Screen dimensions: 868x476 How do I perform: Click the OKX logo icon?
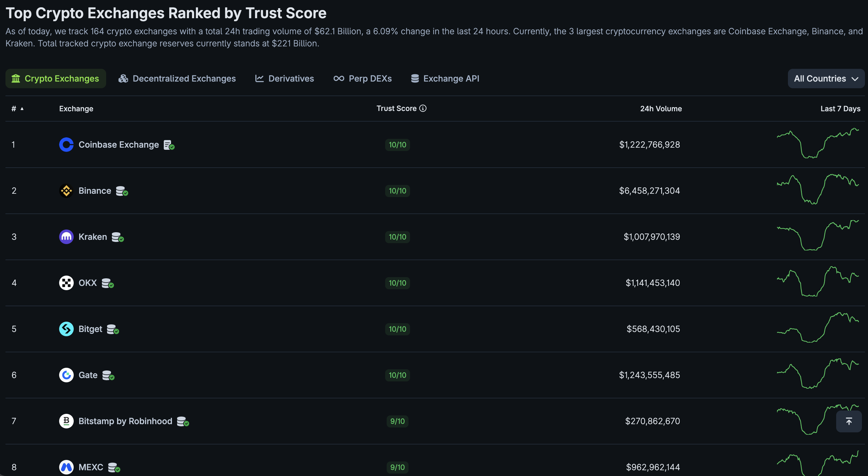click(66, 283)
